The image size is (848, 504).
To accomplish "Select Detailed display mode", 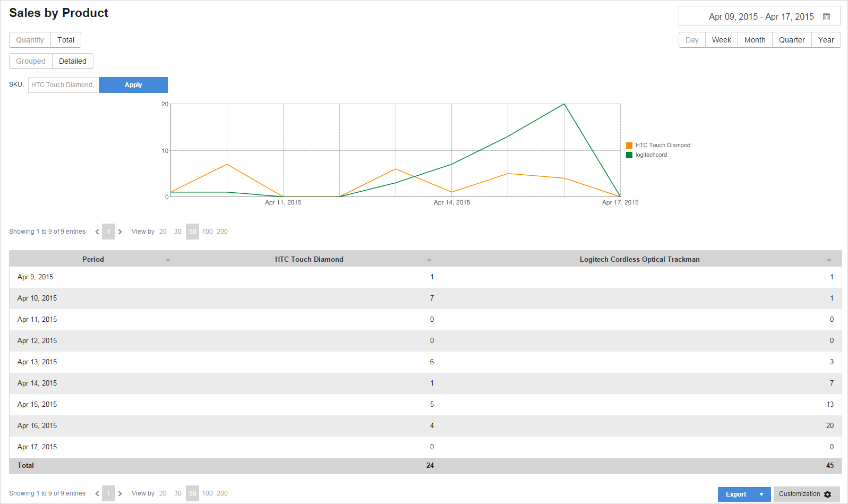I will [73, 61].
